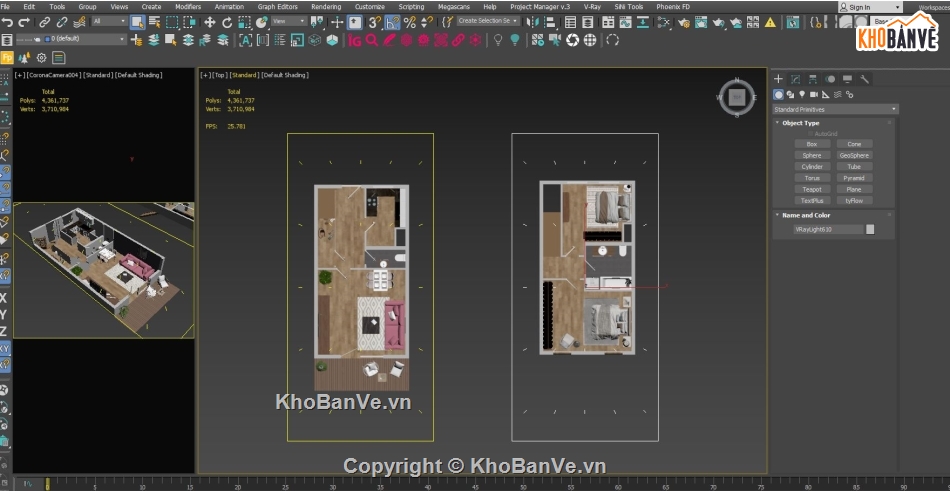
Task: Click the camera aperture shutter icon
Action: [x=573, y=40]
